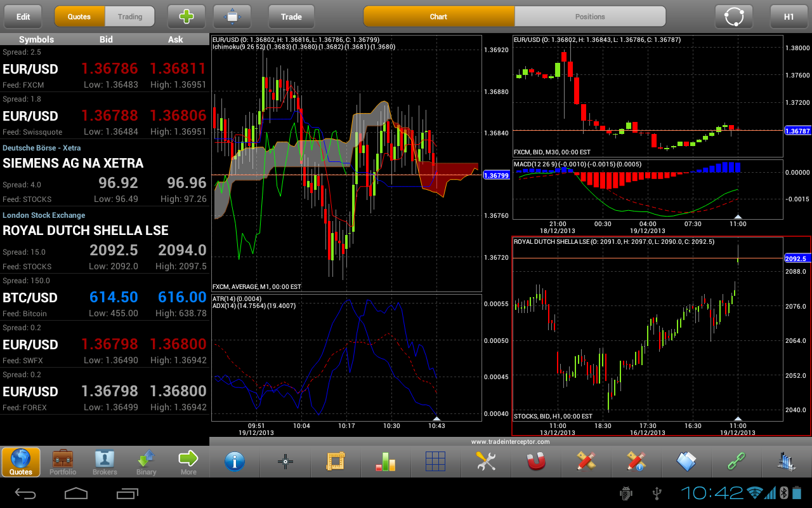Click the bar chart indicators icon
This screenshot has height=508, width=812.
tap(386, 462)
